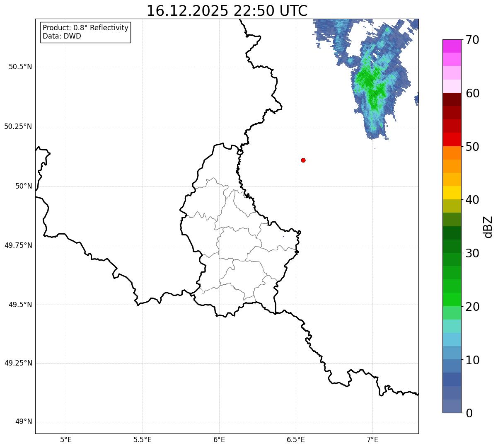The width and height of the screenshot is (498, 448).
Task: Click the 49.25°N latitude label
Action: pos(18,363)
